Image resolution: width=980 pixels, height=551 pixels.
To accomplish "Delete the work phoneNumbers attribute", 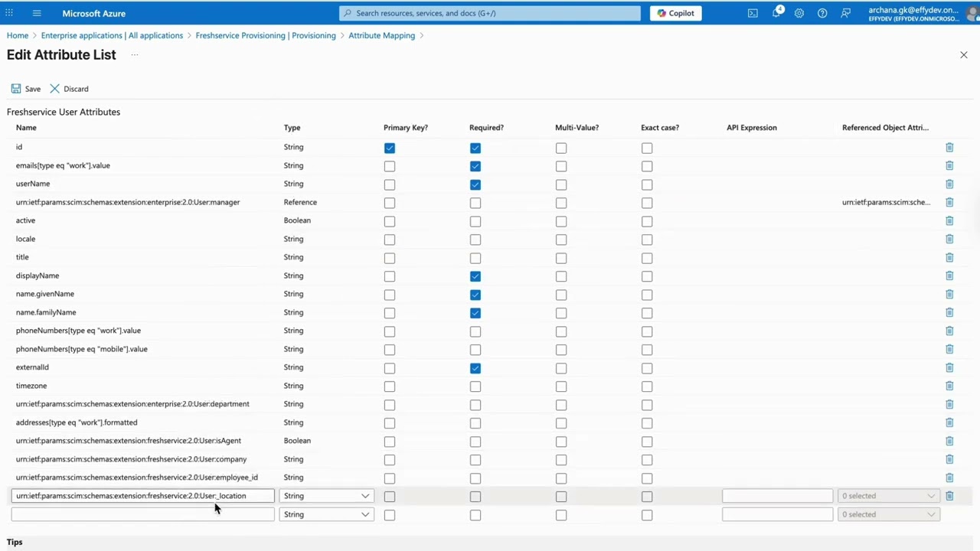I will pyautogui.click(x=949, y=331).
